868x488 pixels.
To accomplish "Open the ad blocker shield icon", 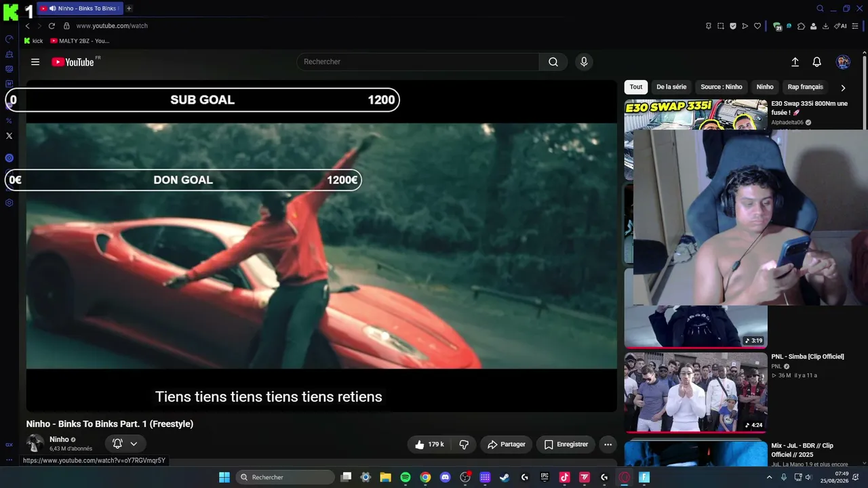I will coord(733,26).
